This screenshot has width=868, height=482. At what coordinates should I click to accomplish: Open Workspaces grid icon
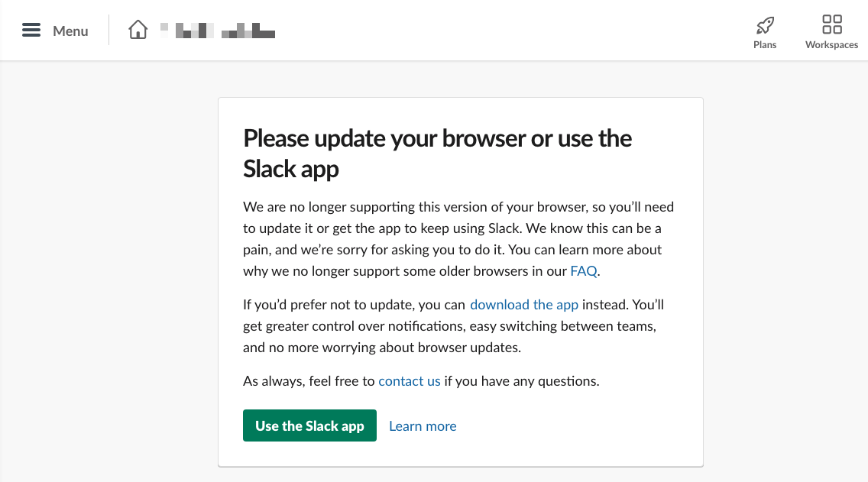[x=831, y=24]
